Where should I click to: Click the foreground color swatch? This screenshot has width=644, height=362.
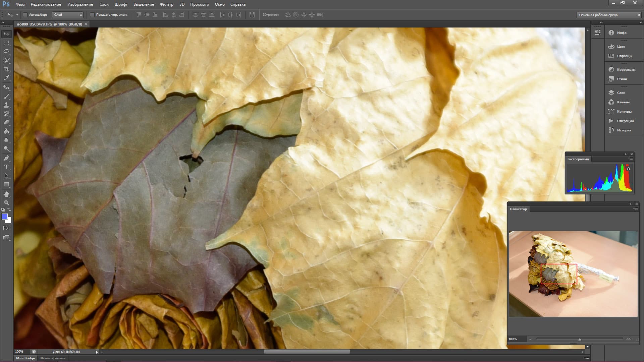pyautogui.click(x=5, y=217)
